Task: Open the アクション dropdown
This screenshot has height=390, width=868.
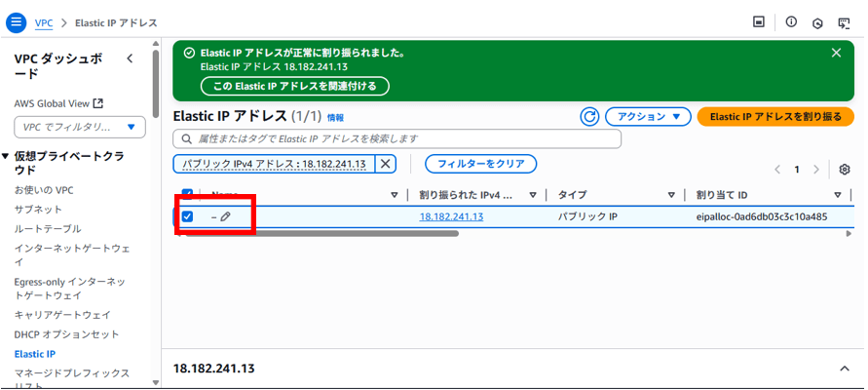Action: (x=648, y=117)
